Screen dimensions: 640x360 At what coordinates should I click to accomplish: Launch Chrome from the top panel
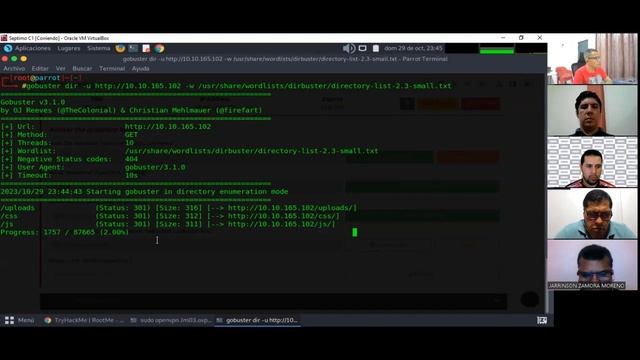pyautogui.click(x=159, y=48)
